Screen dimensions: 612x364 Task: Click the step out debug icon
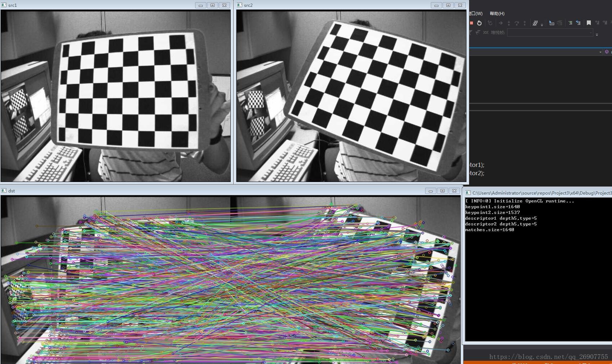525,23
